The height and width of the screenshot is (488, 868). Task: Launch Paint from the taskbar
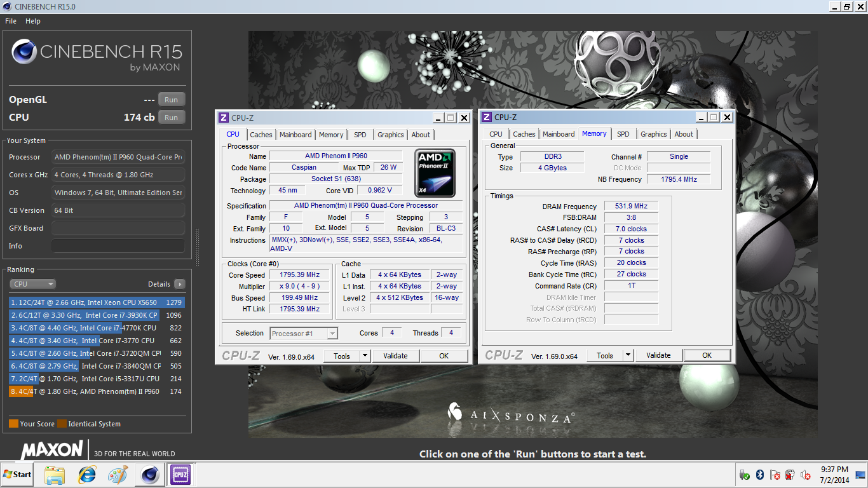(118, 474)
